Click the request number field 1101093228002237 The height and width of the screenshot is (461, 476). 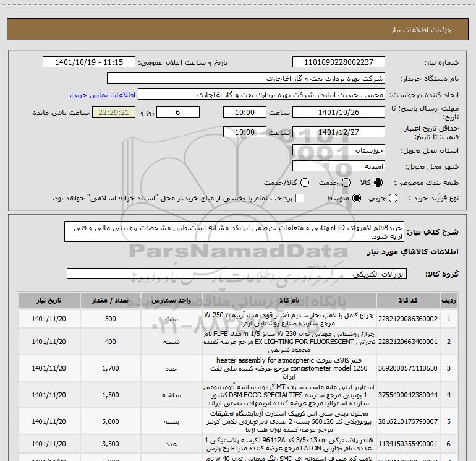[339, 62]
